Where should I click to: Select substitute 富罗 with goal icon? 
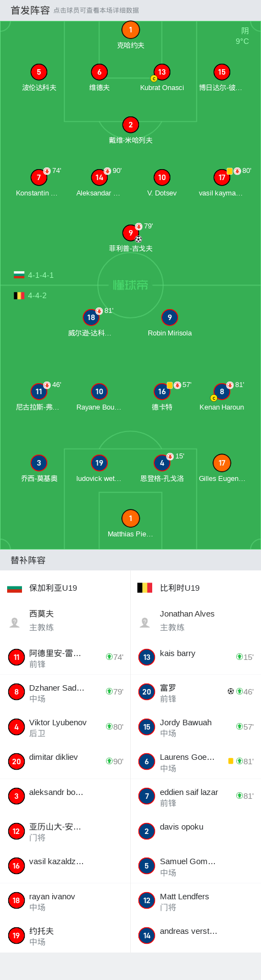point(196,692)
